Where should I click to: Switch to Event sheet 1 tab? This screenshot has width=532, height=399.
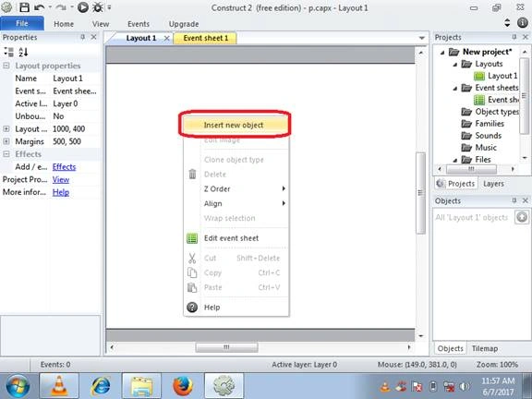pos(206,38)
